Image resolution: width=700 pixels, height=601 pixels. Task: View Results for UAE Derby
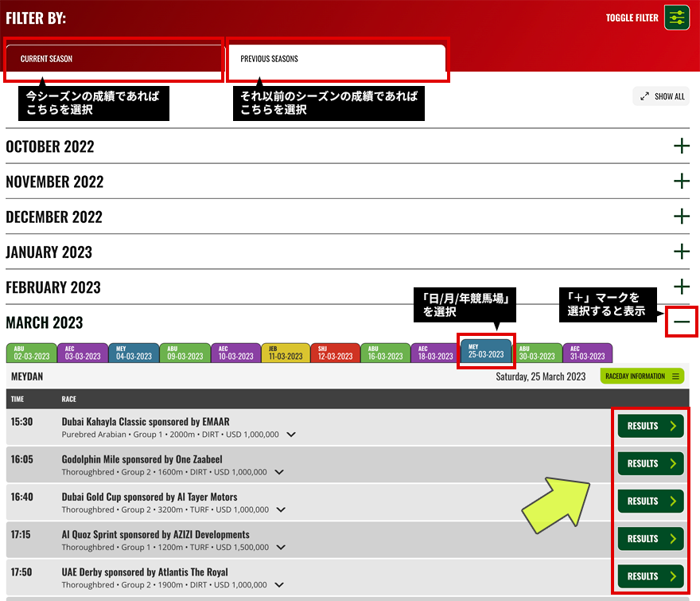tap(651, 576)
